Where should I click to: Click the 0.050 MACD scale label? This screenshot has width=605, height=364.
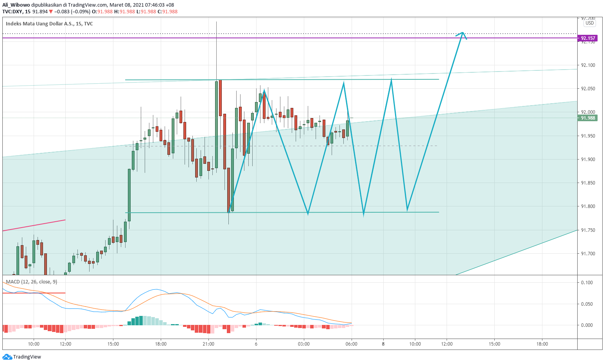tap(587, 304)
